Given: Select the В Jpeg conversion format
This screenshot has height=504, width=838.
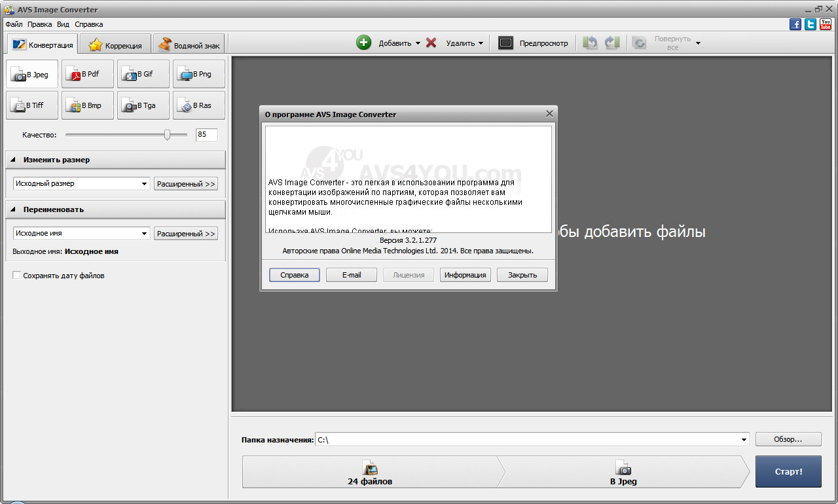Looking at the screenshot, I should [32, 74].
